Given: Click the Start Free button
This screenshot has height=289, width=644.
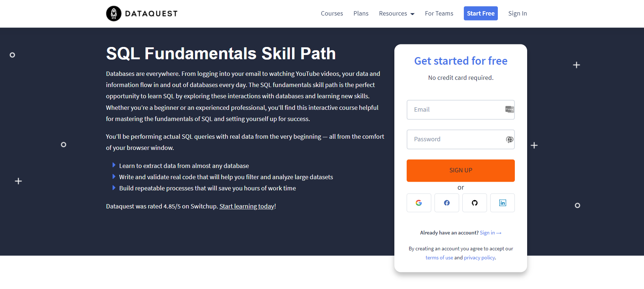Looking at the screenshot, I should (480, 13).
